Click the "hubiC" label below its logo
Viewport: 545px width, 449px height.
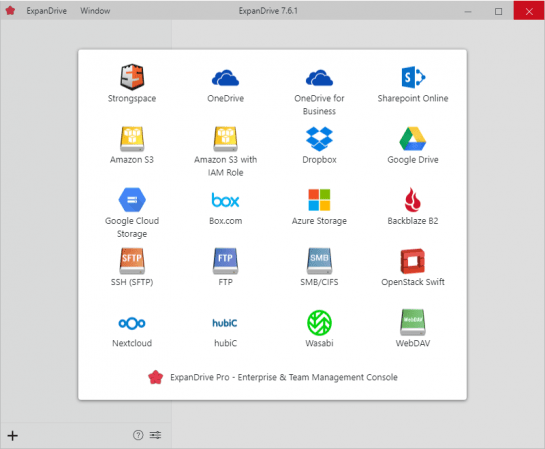pos(226,343)
